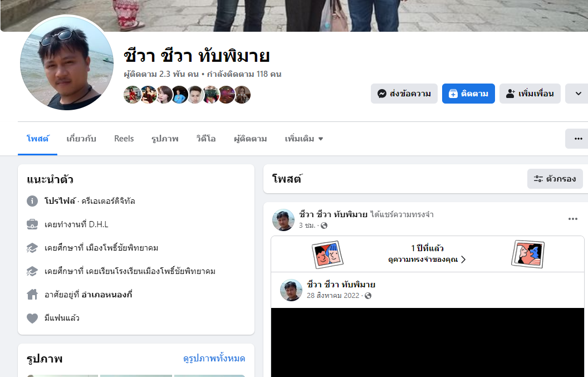Image resolution: width=588 pixels, height=377 pixels.
Task: Click the Messenger send message button
Action: pos(404,94)
